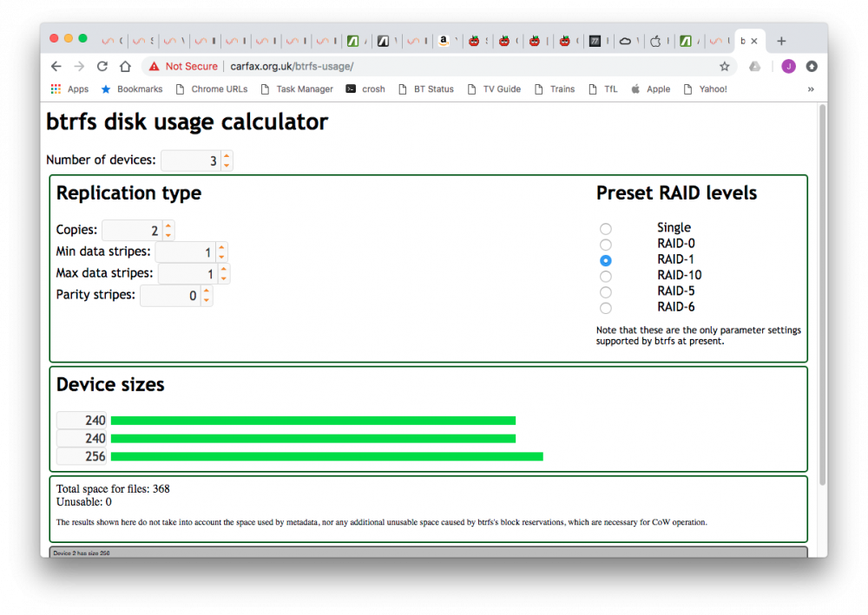Close the active btrfs tab

[x=754, y=41]
